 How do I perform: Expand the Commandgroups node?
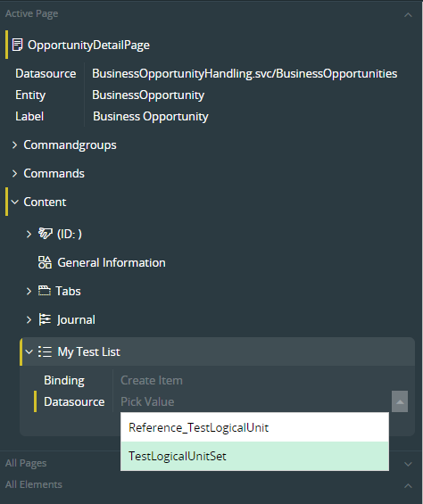tap(14, 145)
